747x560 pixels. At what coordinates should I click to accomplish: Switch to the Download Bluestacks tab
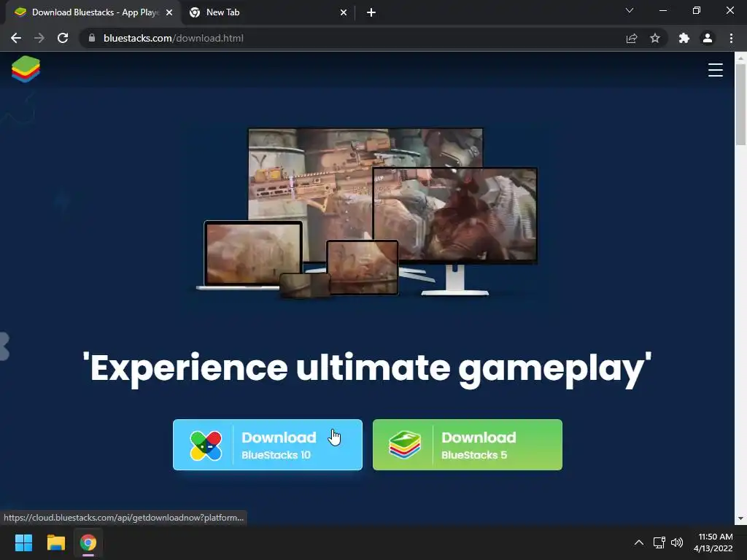tap(93, 12)
